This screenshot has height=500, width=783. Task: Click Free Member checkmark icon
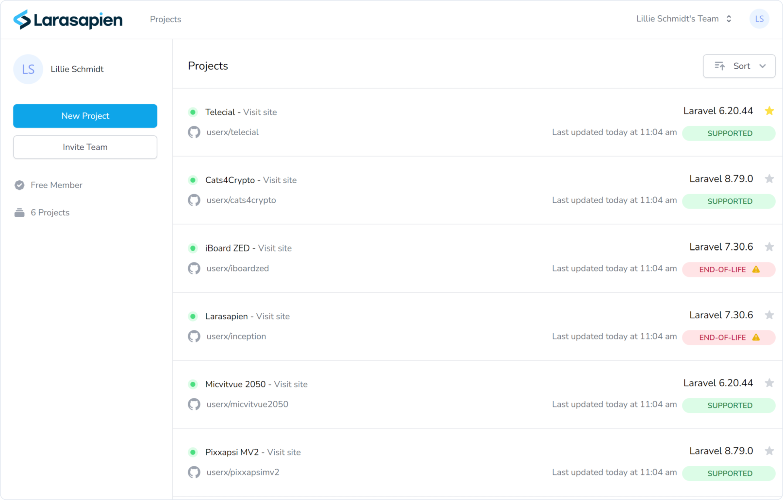click(x=19, y=185)
